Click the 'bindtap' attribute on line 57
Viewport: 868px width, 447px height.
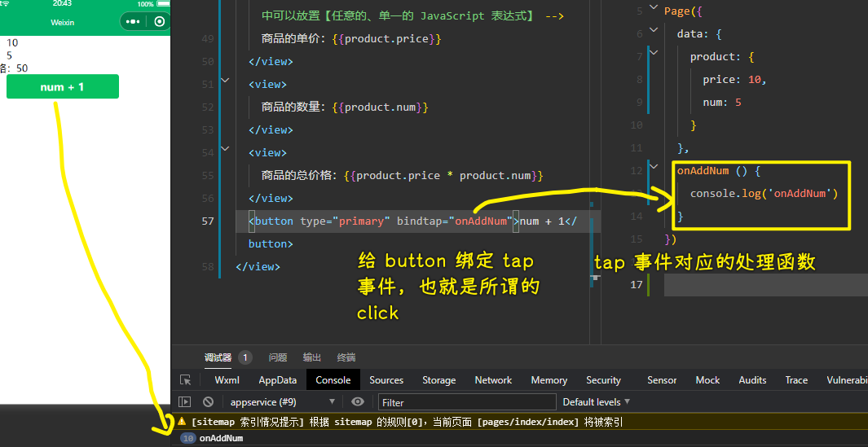coord(419,221)
